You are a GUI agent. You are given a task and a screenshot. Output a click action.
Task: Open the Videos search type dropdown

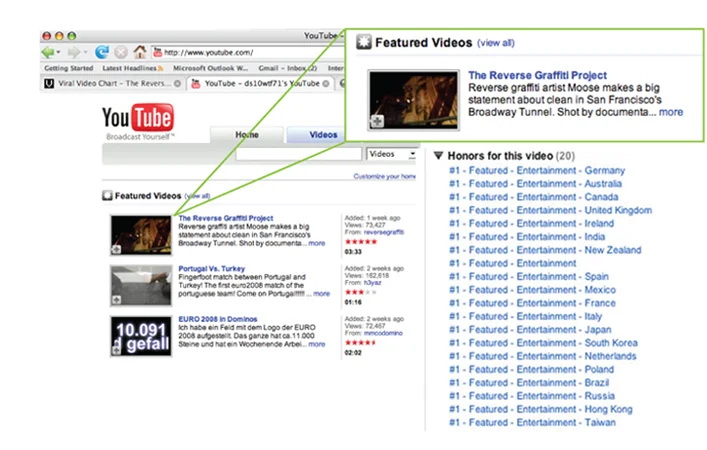click(x=391, y=154)
